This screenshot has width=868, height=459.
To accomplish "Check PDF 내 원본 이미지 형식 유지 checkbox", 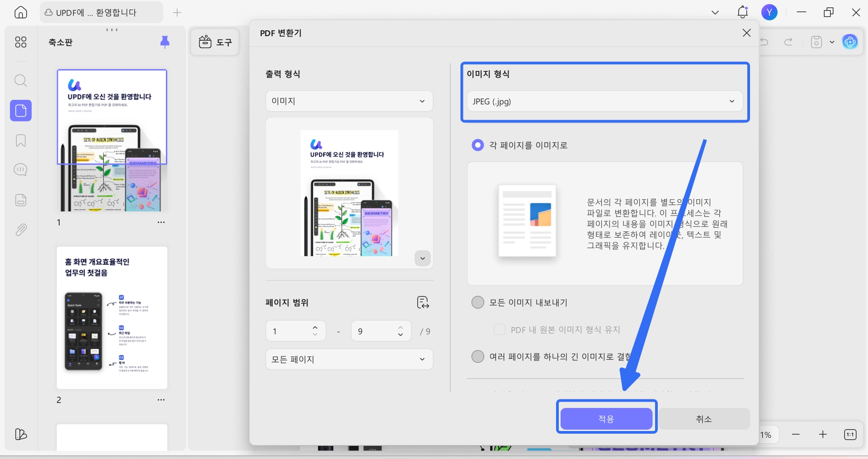I will tap(499, 329).
